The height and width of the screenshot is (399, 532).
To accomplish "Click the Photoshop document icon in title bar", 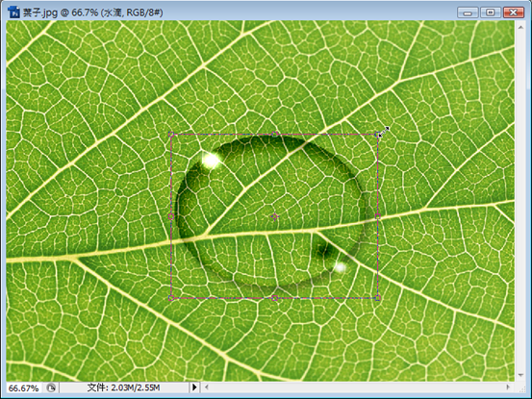I will pos(13,12).
